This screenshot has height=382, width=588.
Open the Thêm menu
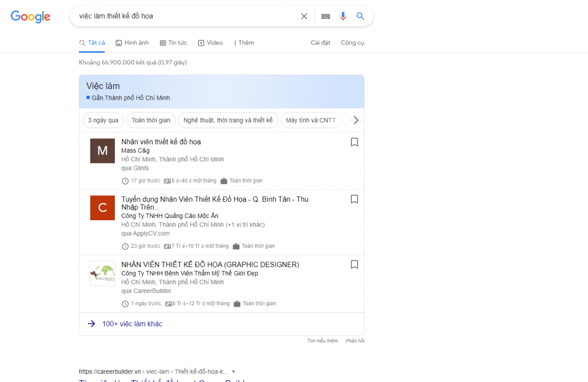[x=244, y=43]
